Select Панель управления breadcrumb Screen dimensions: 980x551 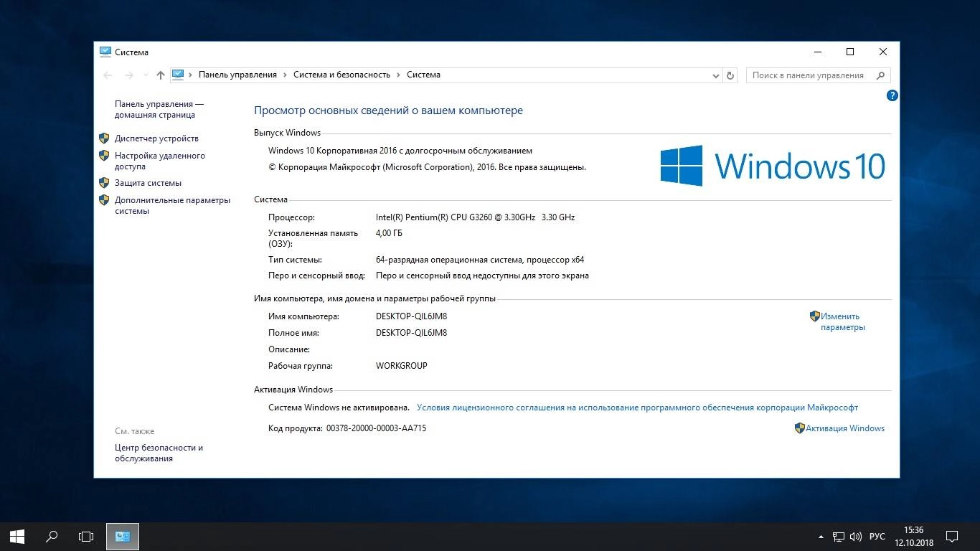tap(237, 75)
